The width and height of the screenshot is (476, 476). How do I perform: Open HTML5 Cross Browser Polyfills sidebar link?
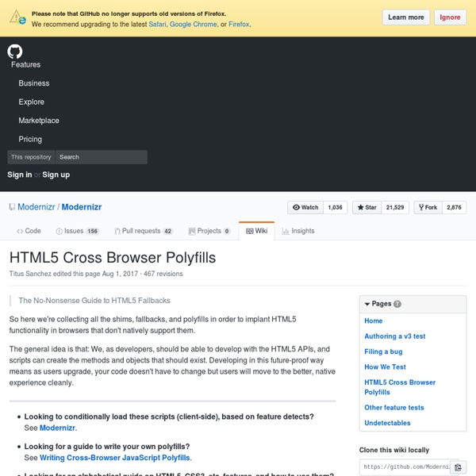[400, 387]
